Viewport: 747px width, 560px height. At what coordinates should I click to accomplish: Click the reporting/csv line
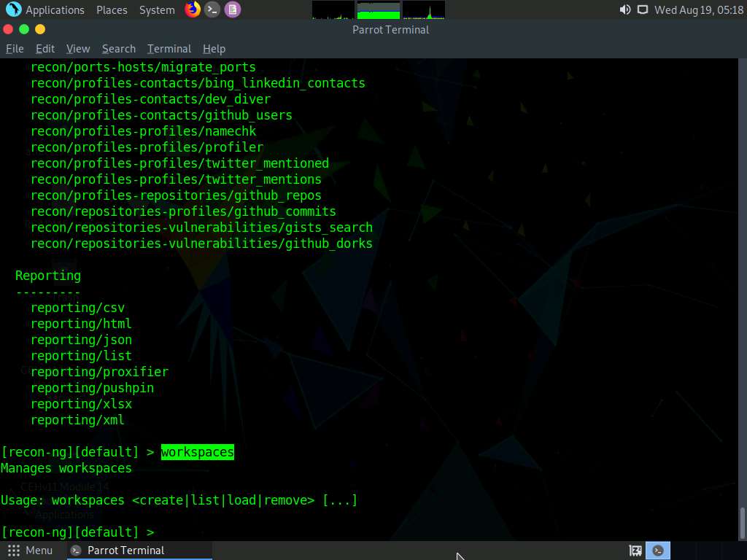(77, 308)
